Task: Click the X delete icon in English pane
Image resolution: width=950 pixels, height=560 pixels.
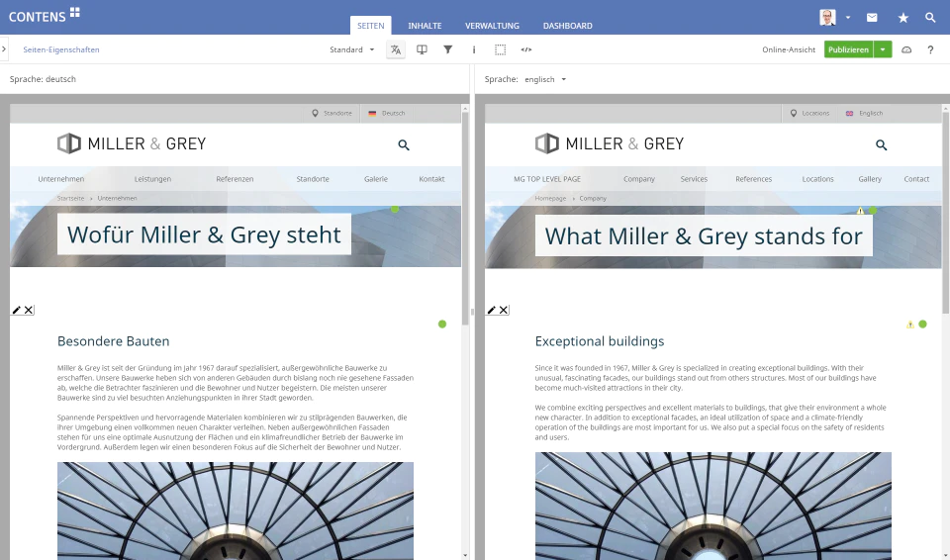Action: point(504,310)
